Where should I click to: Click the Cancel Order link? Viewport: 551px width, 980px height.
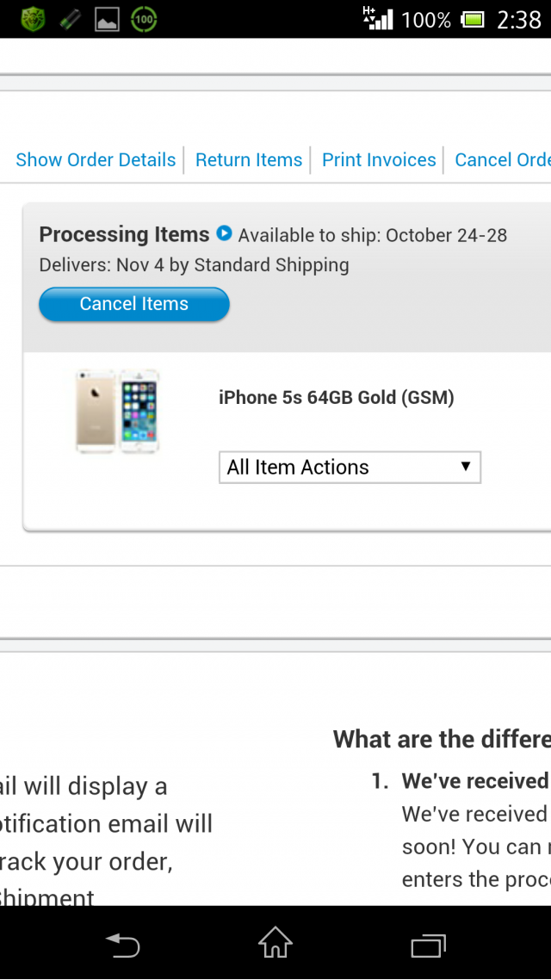[x=503, y=160]
